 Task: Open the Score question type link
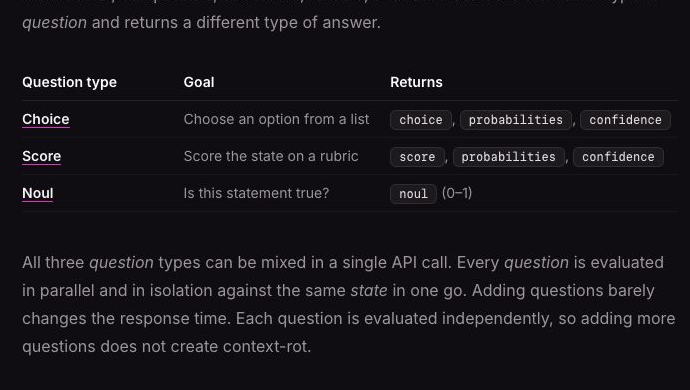coord(42,156)
